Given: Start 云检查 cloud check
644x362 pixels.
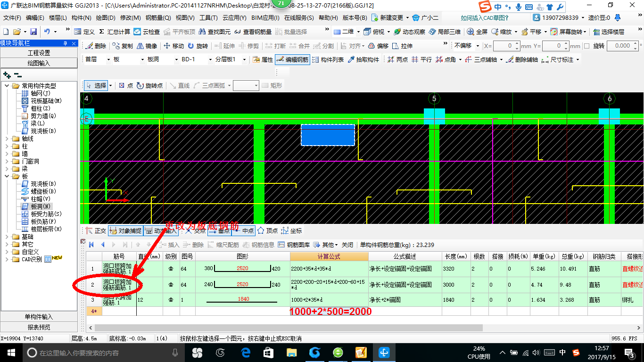Looking at the screenshot, I should click(x=147, y=32).
